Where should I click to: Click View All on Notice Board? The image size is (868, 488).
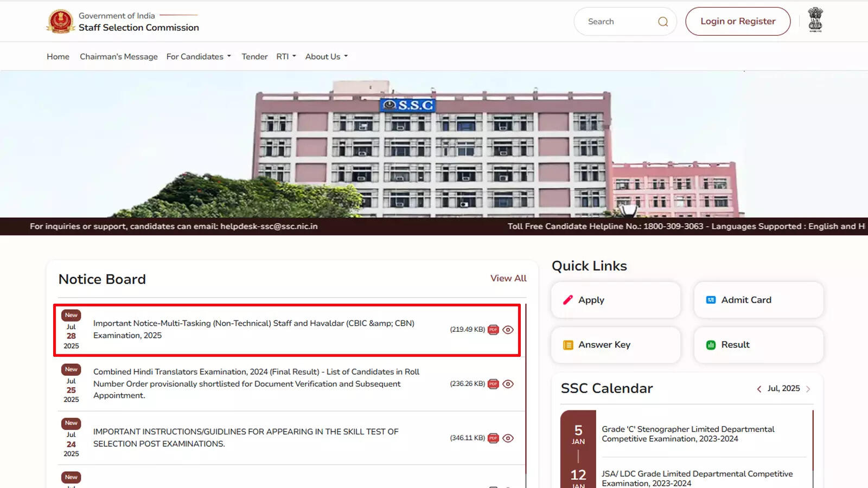coord(508,278)
